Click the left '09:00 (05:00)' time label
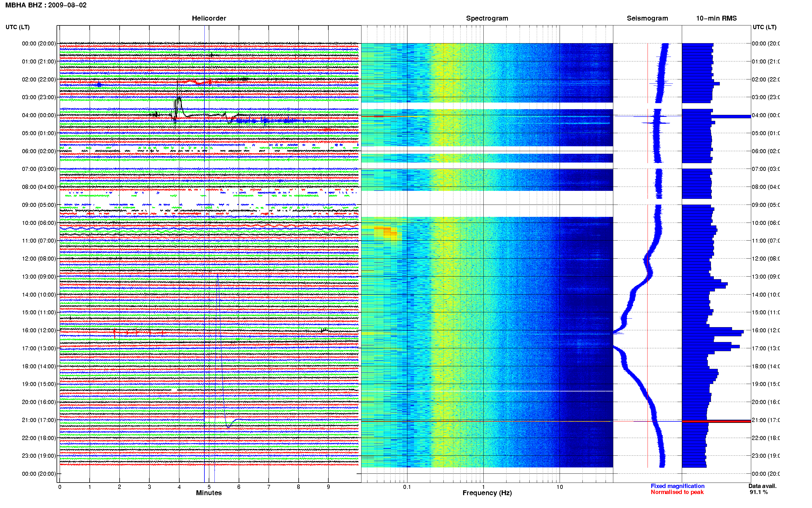 tap(39, 205)
